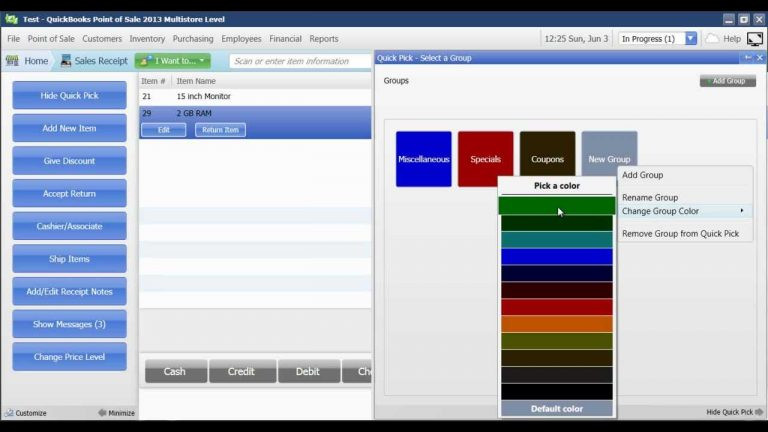Click the Add/Edit Receipt Notes button

(x=70, y=291)
